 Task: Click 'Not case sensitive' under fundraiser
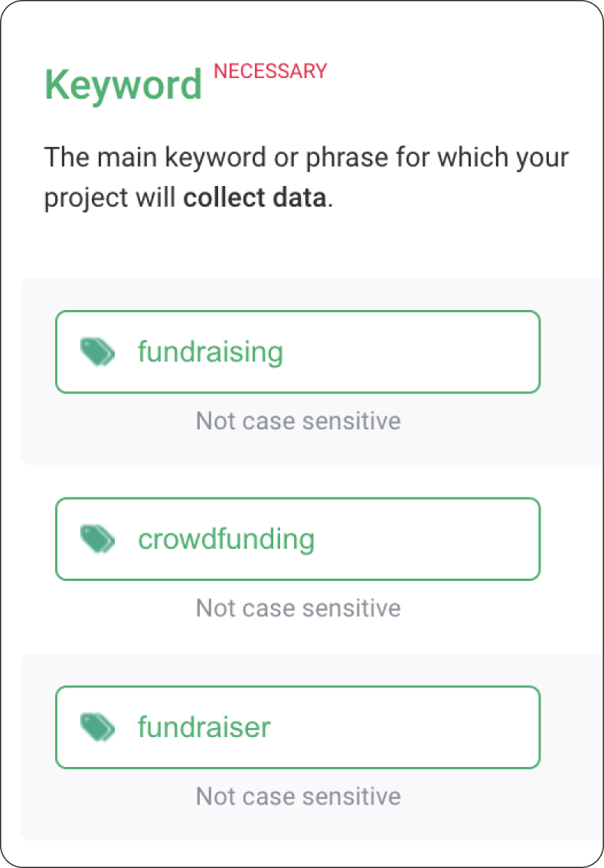pyautogui.click(x=298, y=795)
